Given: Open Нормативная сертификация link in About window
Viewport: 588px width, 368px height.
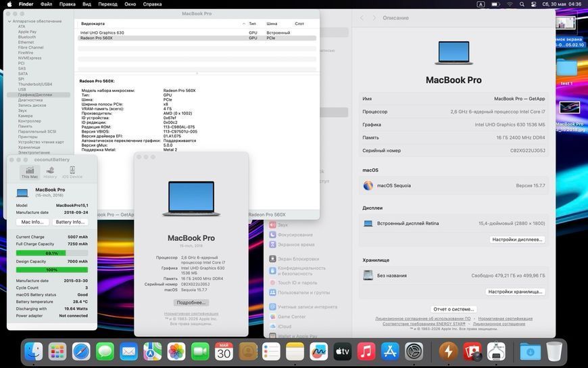Looking at the screenshot, I should (x=191, y=314).
